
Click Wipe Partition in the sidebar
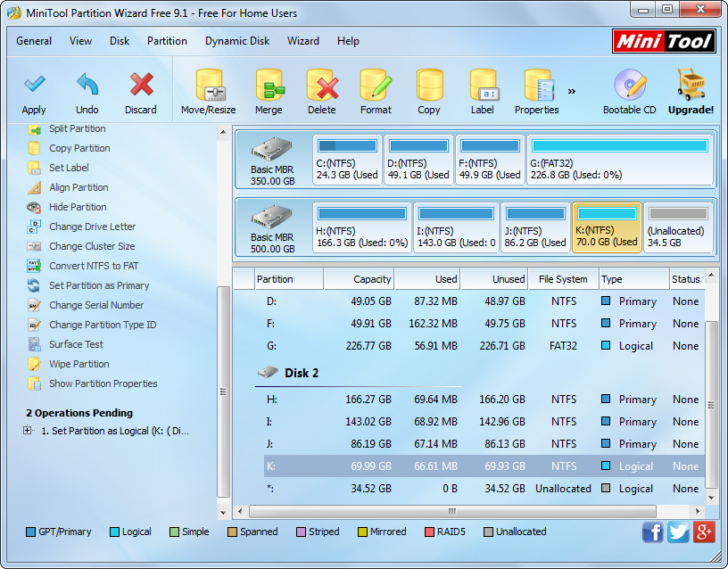click(79, 364)
